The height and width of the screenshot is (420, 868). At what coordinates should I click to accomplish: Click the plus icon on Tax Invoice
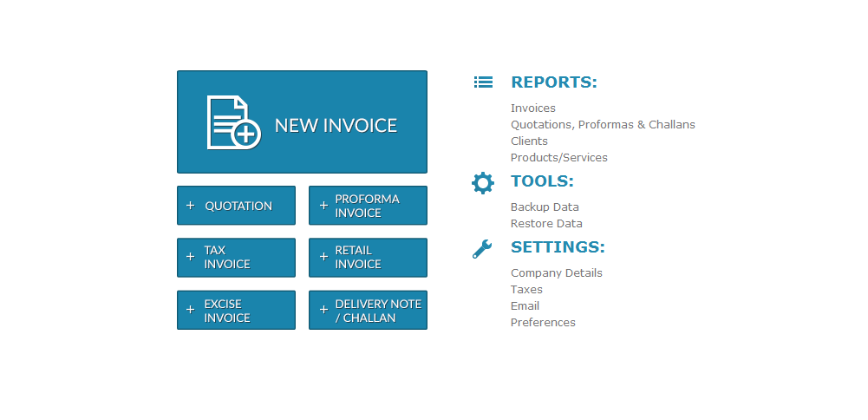click(x=191, y=257)
